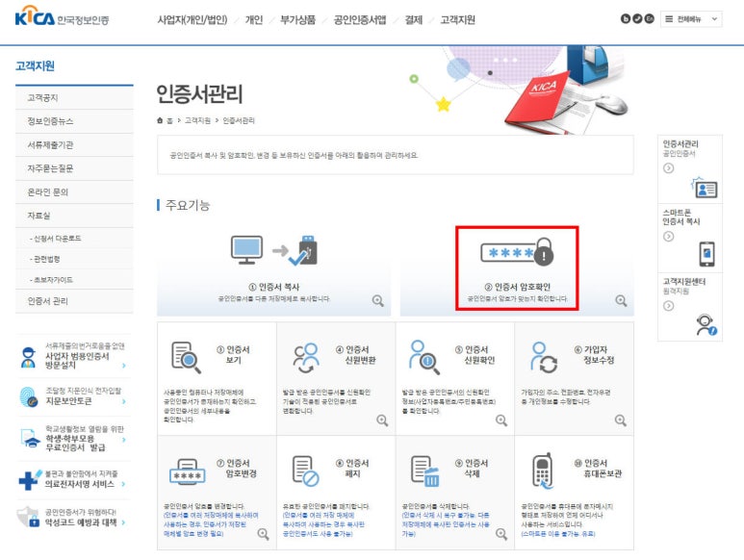Open the 인증서 휴대폰보관 phone icon
Viewport: 744px width, 560px height.
(543, 471)
